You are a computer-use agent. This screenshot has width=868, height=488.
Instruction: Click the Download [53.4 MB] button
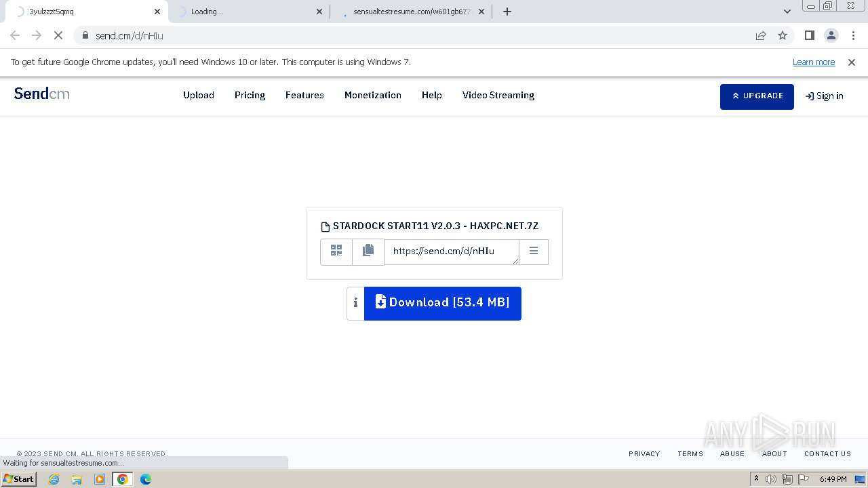coord(443,303)
